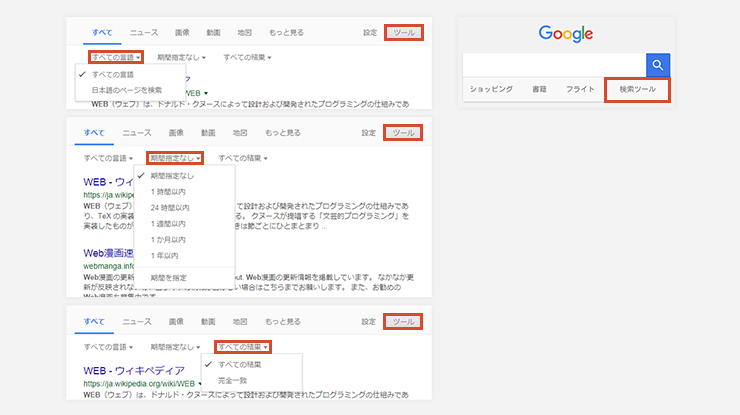Image resolution: width=740 pixels, height=415 pixels.
Task: Collapse すべての結果 dropdown in the 完全一致 menu panel
Action: click(x=243, y=347)
